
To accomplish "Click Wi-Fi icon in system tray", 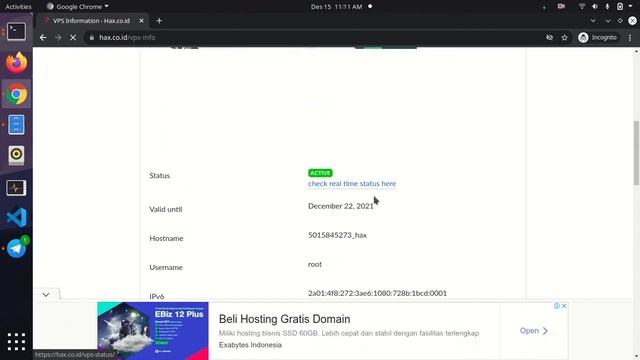I will [582, 7].
